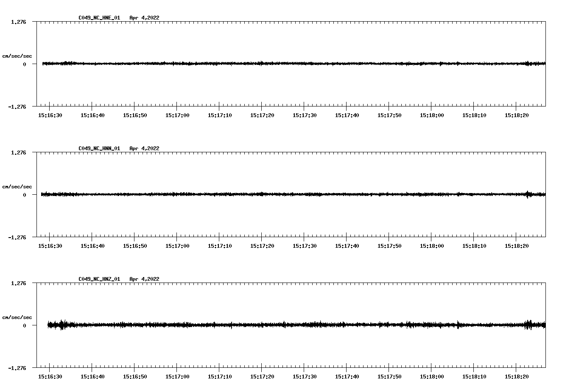Viewport: 576px width, 392px height.
Task: Click the 15:16:40 time label under HNZ plot
Action: 92,377
